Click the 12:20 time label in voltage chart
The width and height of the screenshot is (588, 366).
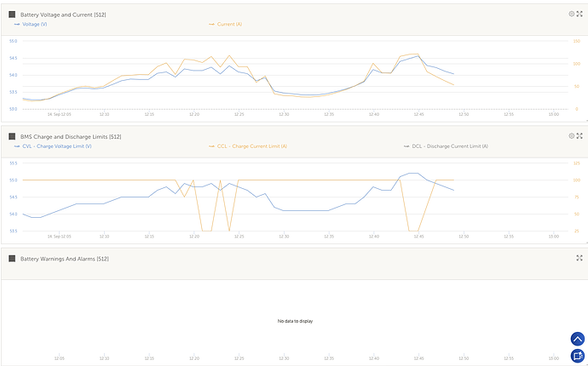click(x=194, y=114)
